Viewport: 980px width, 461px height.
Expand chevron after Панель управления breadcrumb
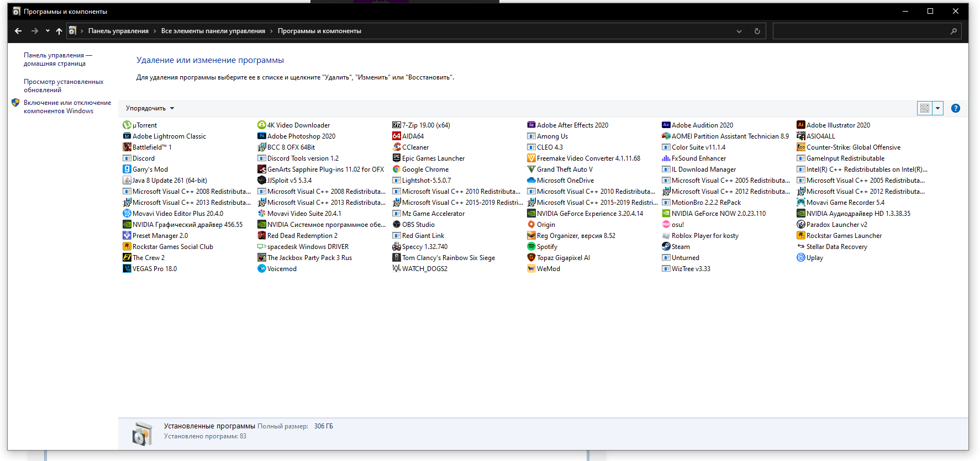point(155,31)
